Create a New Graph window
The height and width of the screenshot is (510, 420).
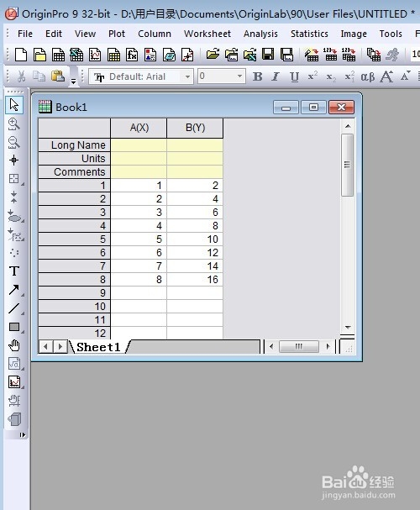click(x=95, y=55)
